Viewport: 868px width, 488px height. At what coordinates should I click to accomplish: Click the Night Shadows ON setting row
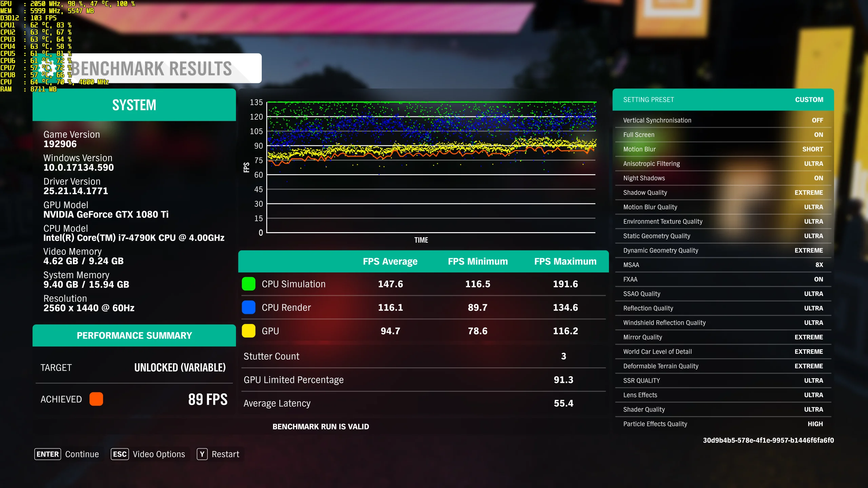pos(723,178)
